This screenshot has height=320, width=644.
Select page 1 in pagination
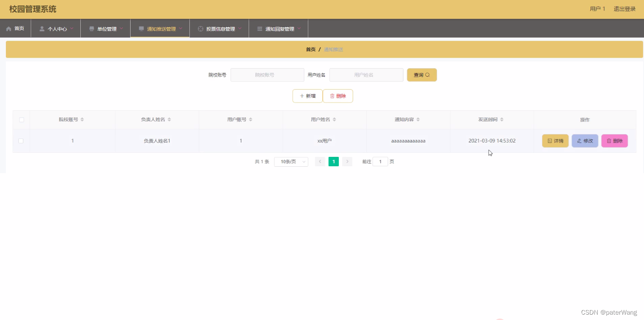click(333, 162)
